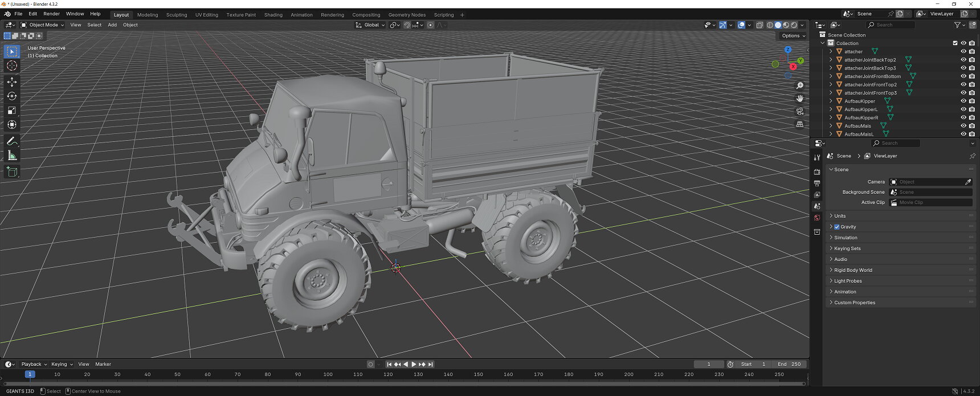
Task: Open World properties tab
Action: pyautogui.click(x=817, y=218)
